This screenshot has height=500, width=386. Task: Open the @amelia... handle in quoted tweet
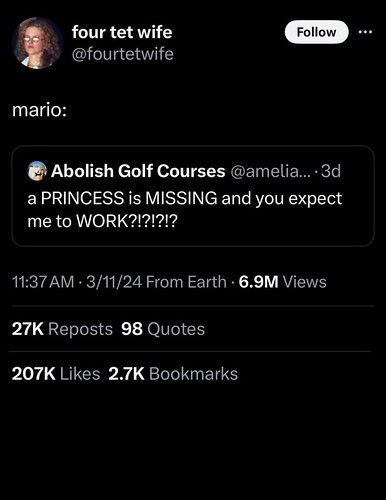pyautogui.click(x=270, y=171)
